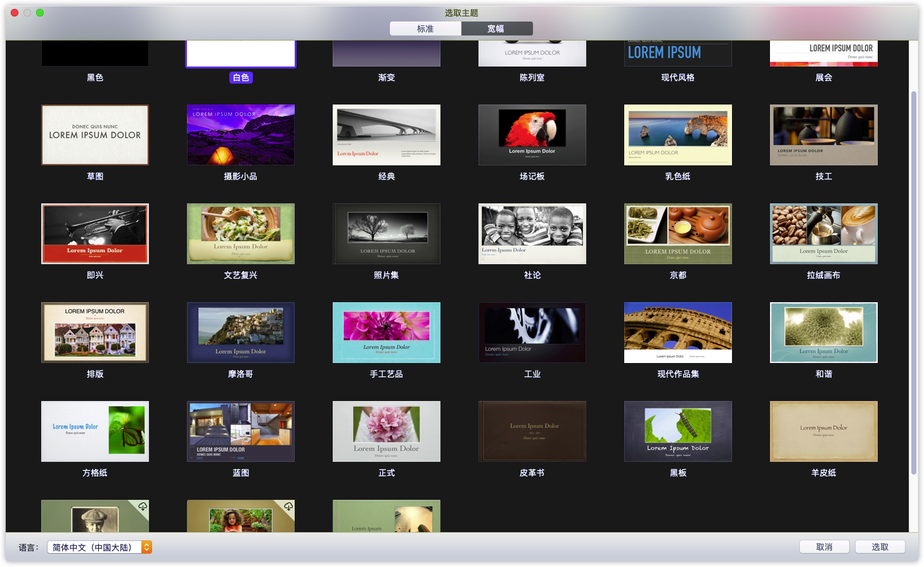Image resolution: width=924 pixels, height=567 pixels.
Task: Click the 蓝图 architecture thumbnail
Action: click(x=241, y=431)
